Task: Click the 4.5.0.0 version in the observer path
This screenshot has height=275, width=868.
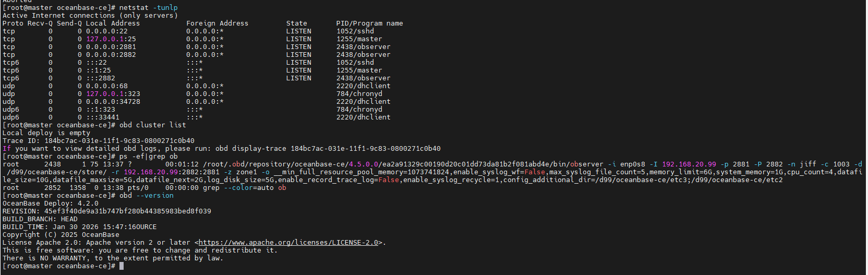Action: pyautogui.click(x=363, y=164)
